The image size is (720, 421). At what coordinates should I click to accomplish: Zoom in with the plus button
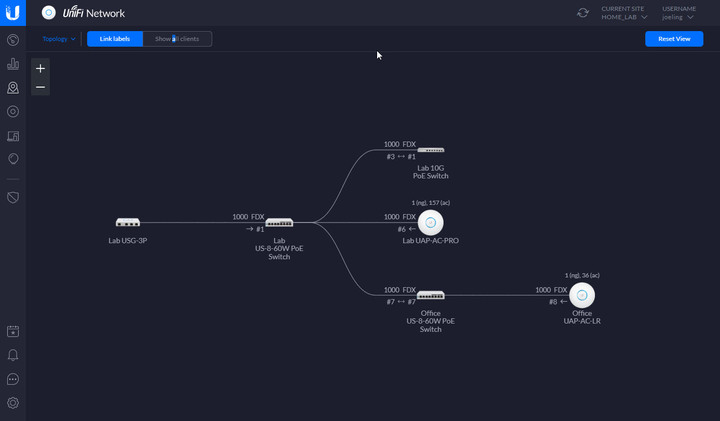coord(40,68)
